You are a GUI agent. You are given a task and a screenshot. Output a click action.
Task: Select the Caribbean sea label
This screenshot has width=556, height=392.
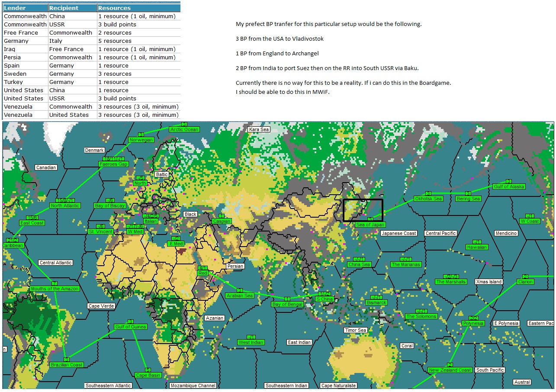point(13,245)
